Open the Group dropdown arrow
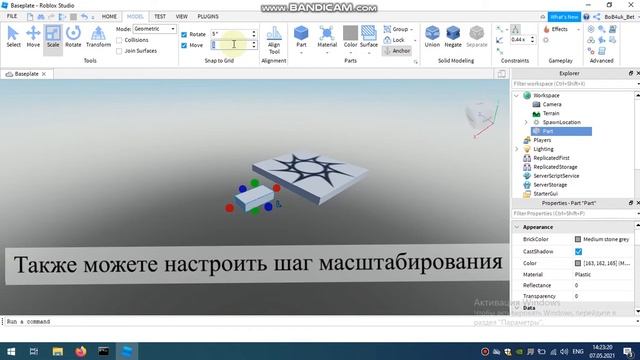640x360 pixels. click(411, 29)
